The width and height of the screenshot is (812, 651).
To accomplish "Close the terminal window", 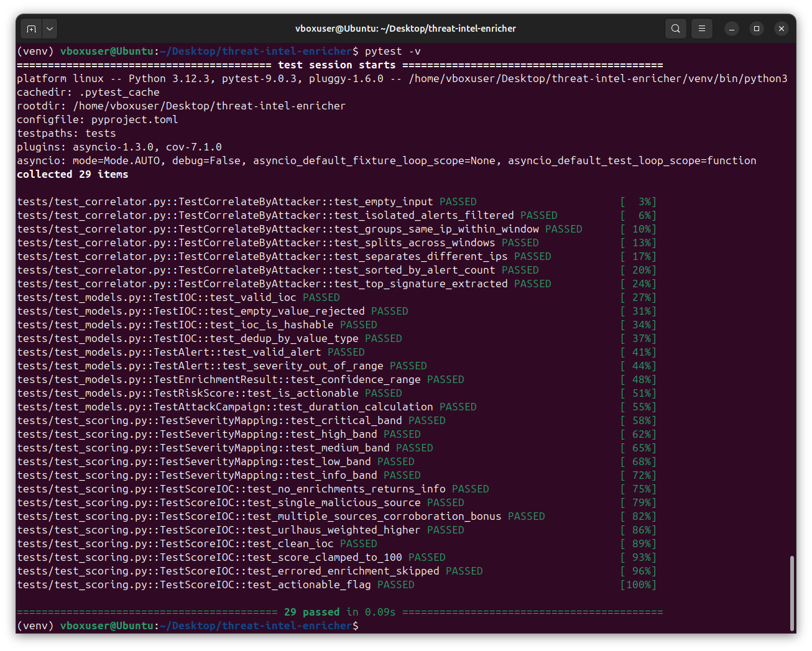I will tap(782, 29).
